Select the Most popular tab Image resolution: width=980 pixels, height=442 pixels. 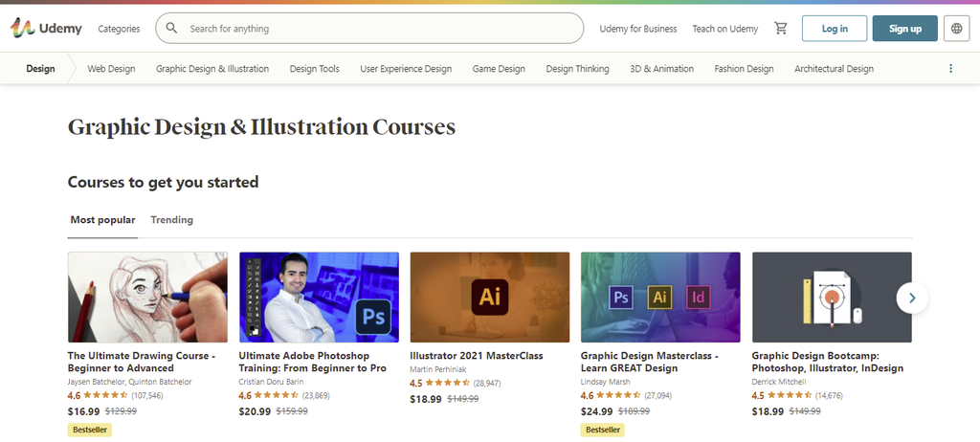[x=102, y=220]
